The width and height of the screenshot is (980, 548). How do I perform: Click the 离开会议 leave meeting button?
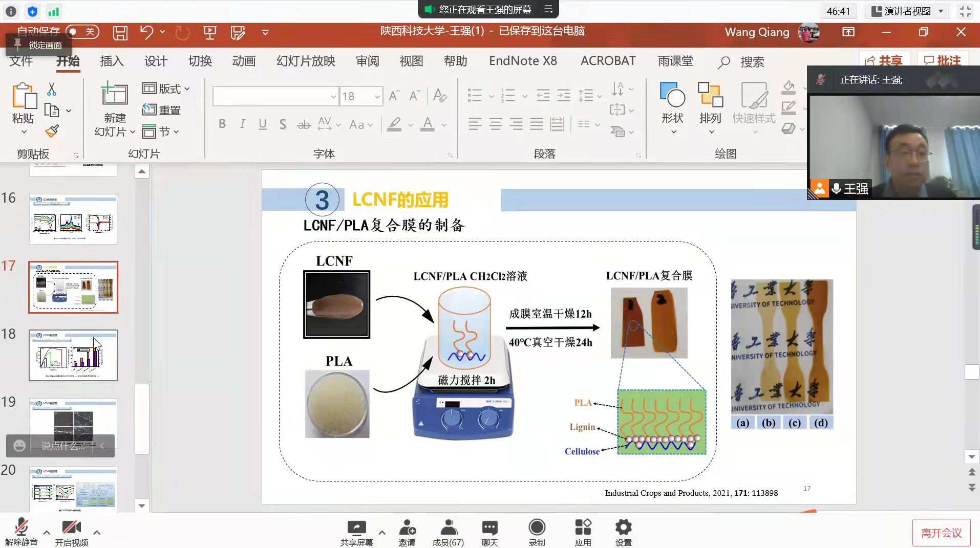[941, 533]
